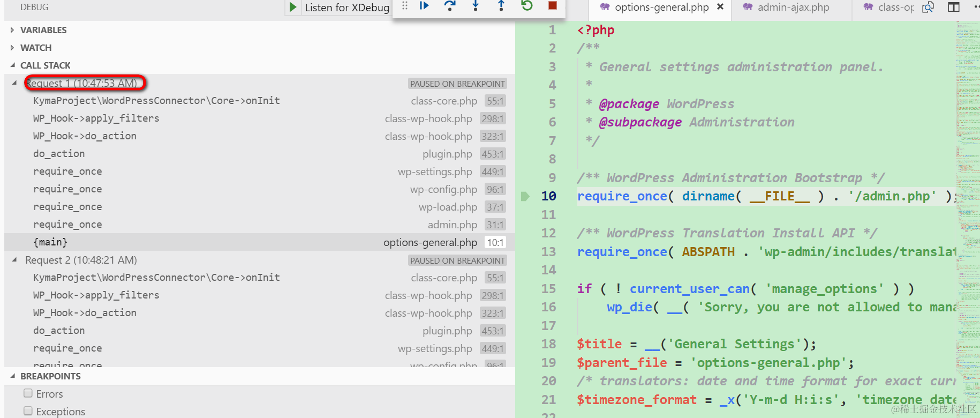Click the $title variable on line 18

tap(599, 344)
